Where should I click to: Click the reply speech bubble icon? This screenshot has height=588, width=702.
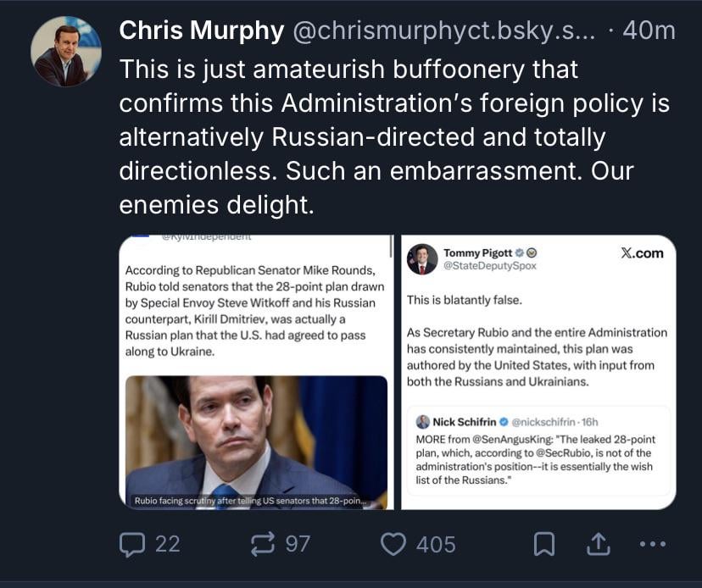[131, 543]
